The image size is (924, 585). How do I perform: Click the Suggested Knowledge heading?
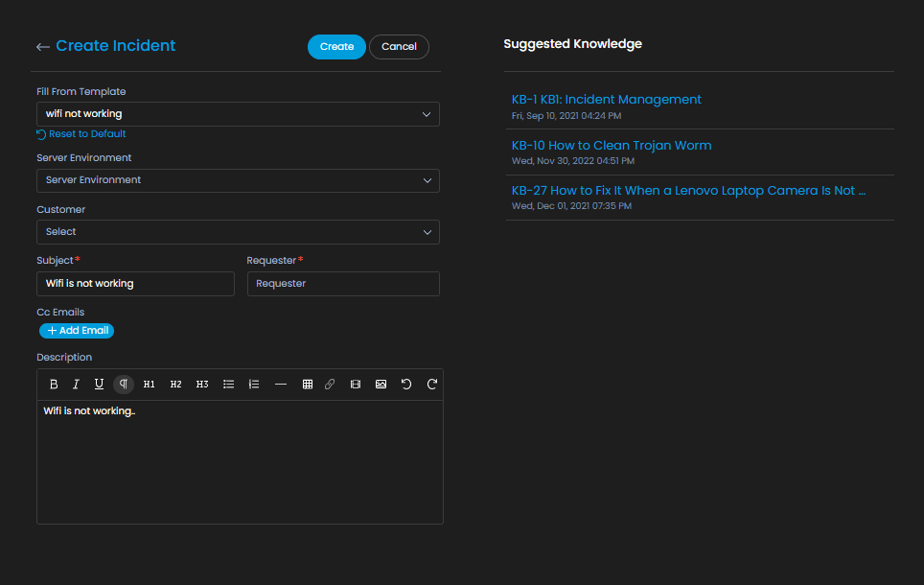[x=573, y=44]
